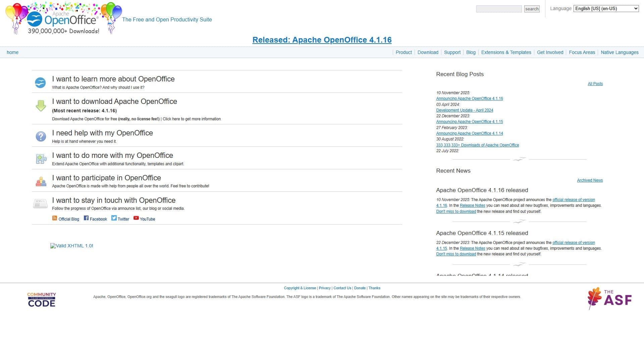Click 'The Free and Open Productivity Suite' tagline

tap(167, 19)
